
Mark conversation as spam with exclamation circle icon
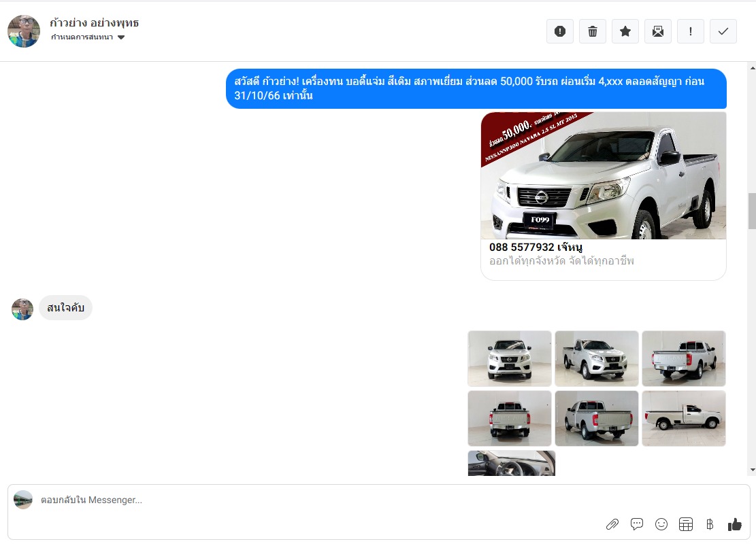coord(560,31)
